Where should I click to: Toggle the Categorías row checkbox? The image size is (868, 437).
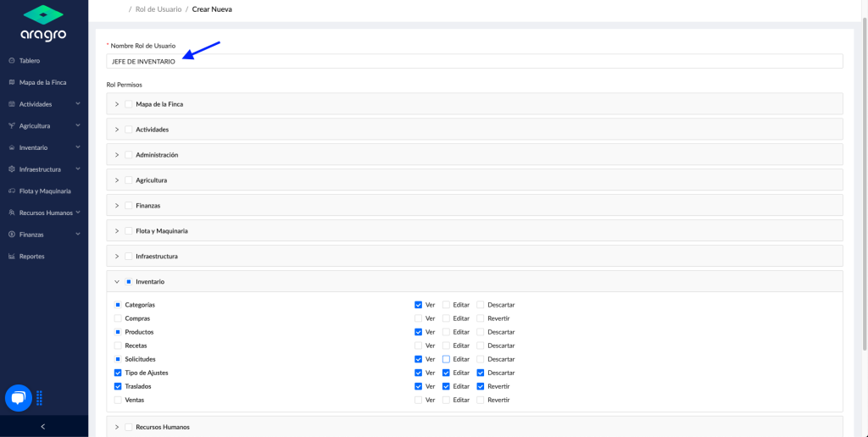[x=118, y=305]
